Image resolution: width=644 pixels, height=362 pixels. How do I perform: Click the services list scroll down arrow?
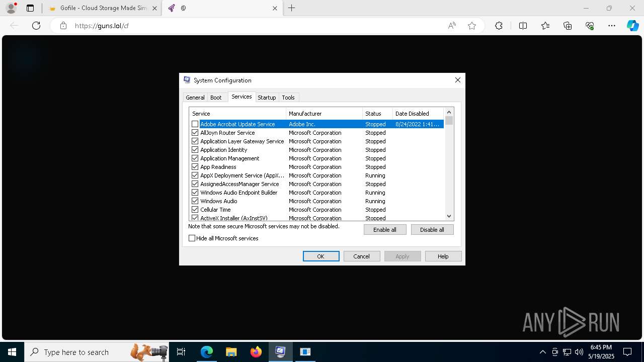tap(449, 216)
